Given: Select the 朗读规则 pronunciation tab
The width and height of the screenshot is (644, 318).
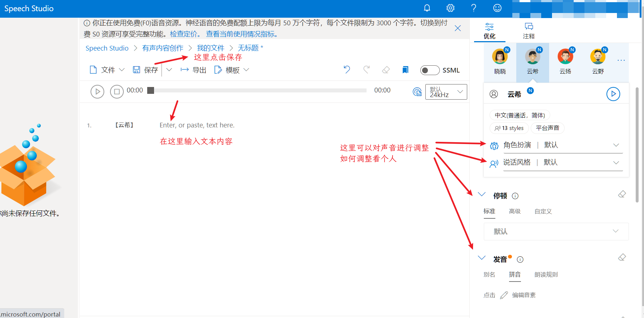Looking at the screenshot, I should coord(546,275).
